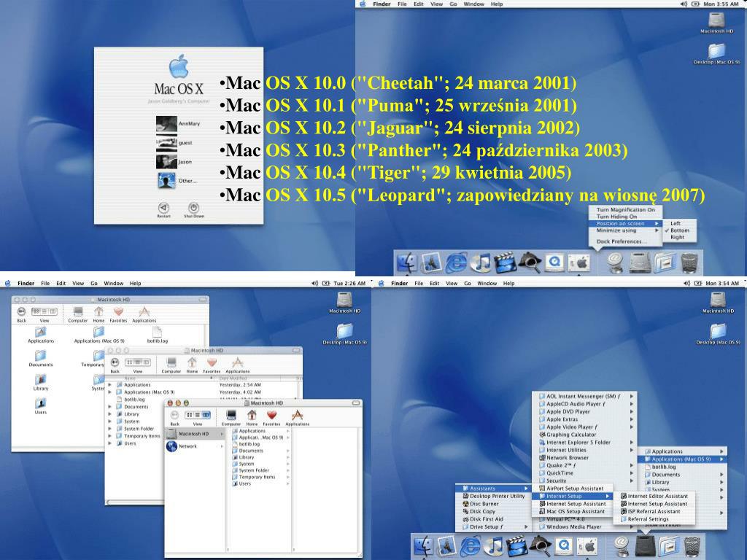Open Quake 2 submenu entry
This screenshot has width=747, height=560.
584,465
